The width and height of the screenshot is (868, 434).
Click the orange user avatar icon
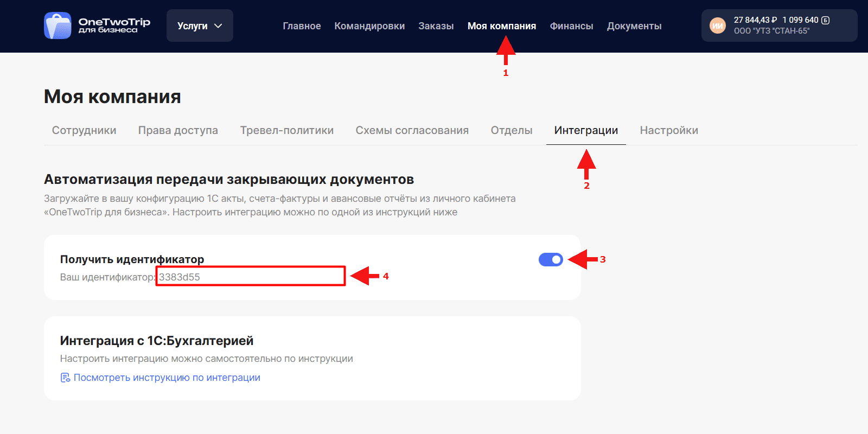[718, 25]
